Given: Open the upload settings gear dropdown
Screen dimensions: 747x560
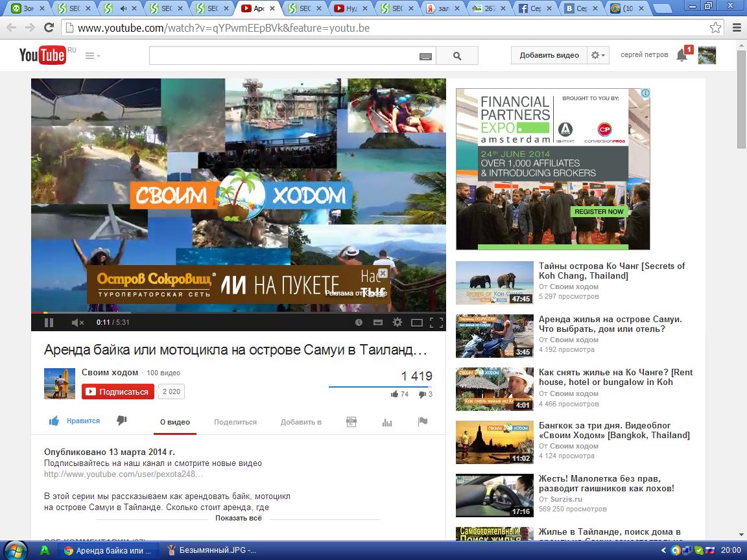Looking at the screenshot, I should click(x=598, y=55).
